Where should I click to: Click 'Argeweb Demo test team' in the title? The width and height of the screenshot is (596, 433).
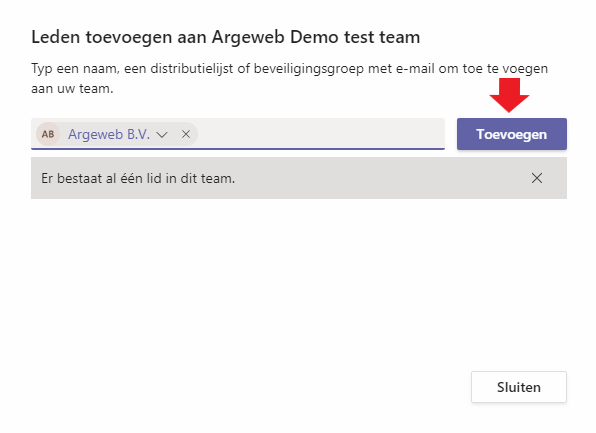(316, 37)
